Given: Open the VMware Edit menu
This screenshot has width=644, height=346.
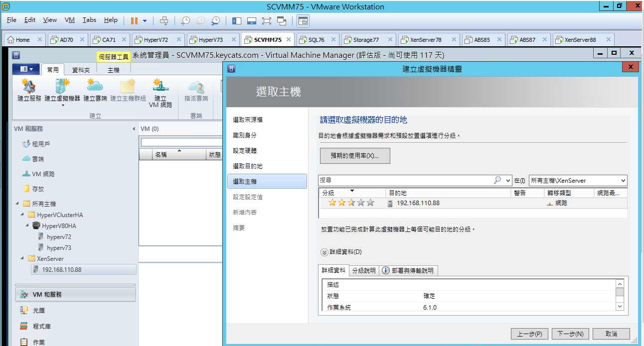Looking at the screenshot, I should [30, 20].
